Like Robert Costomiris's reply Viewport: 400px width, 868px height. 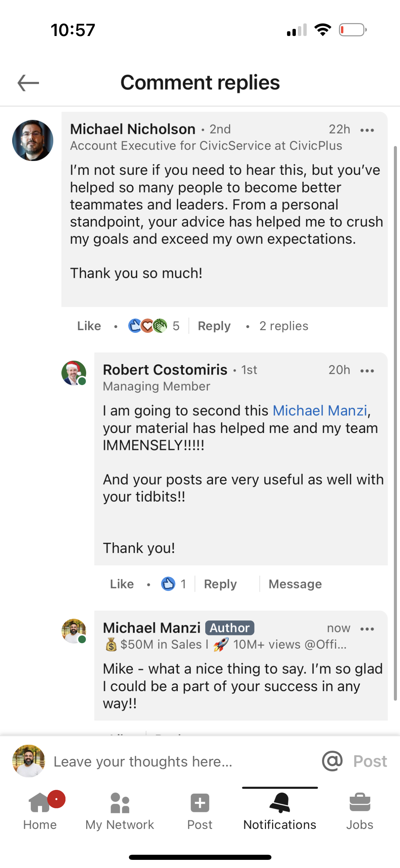122,584
